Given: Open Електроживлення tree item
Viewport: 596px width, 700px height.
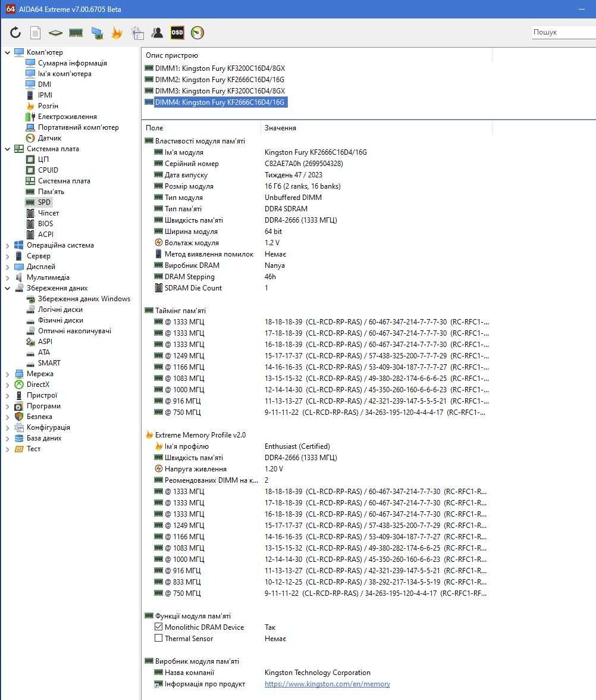Looking at the screenshot, I should click(67, 117).
